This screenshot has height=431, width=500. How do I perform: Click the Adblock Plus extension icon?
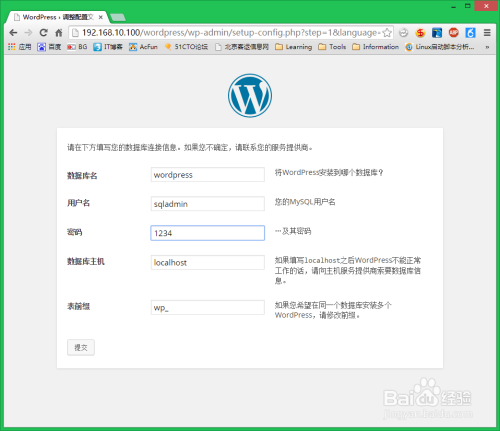click(453, 32)
